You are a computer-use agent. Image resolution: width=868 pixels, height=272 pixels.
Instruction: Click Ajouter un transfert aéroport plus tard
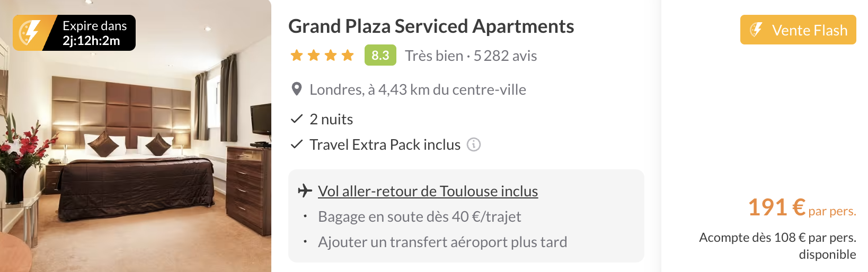(x=442, y=242)
